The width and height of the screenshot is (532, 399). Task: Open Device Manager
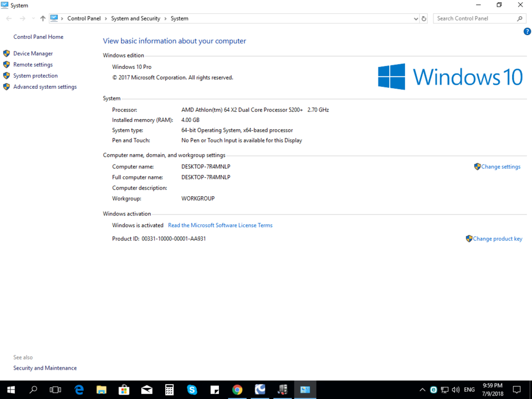click(x=33, y=53)
